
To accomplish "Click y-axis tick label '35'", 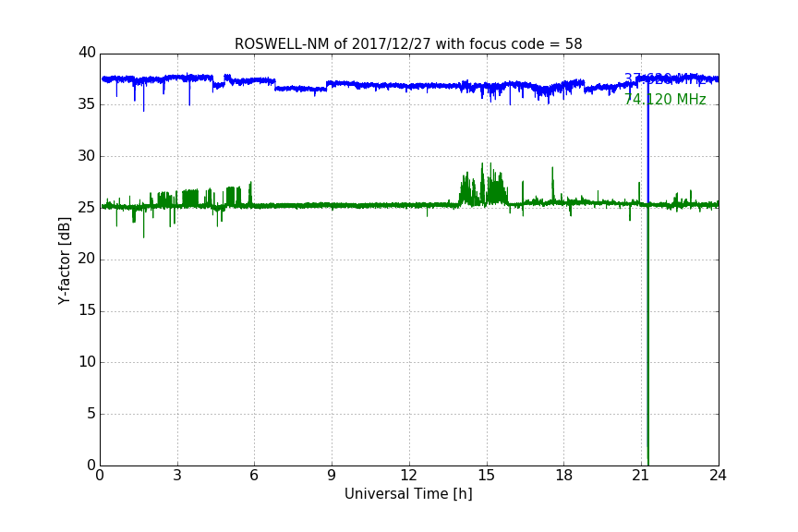I will 87,104.
